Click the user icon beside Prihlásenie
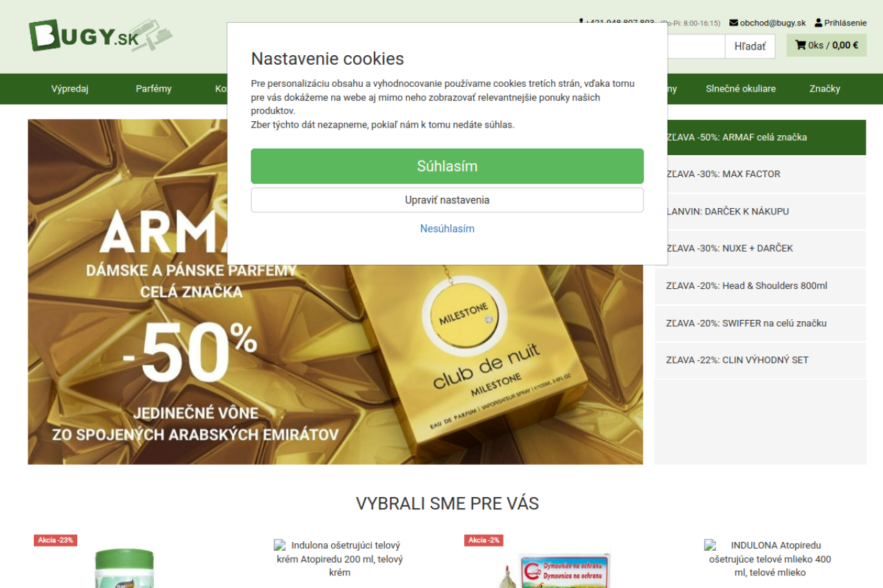This screenshot has height=588, width=883. click(x=818, y=23)
